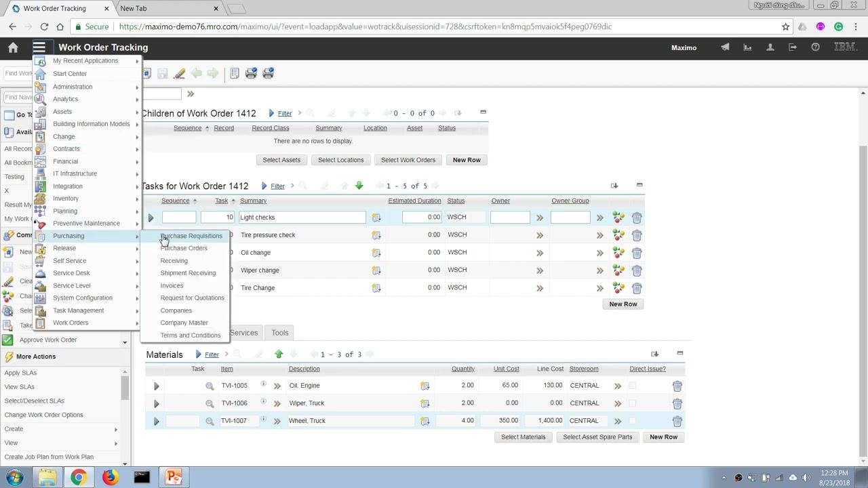Collapse the Materials table section
Image resolution: width=868 pixels, height=488 pixels.
pyautogui.click(x=680, y=353)
